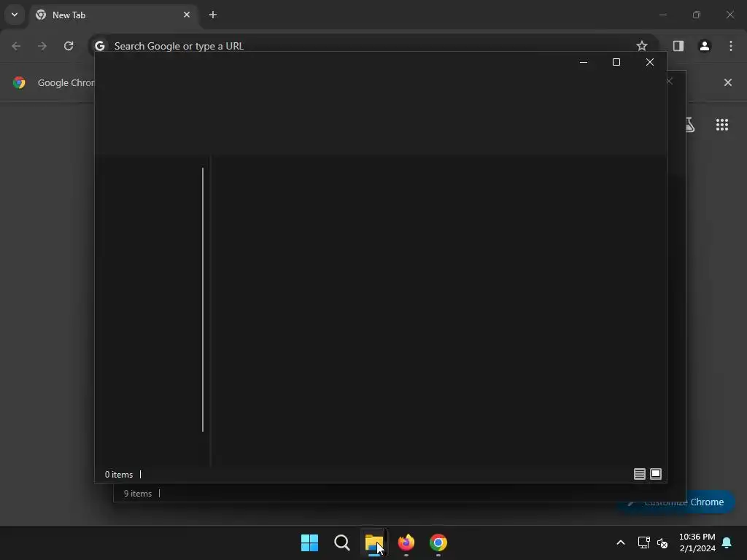Bookmark this tab with the star icon
Viewport: 747px width, 560px height.
point(642,46)
